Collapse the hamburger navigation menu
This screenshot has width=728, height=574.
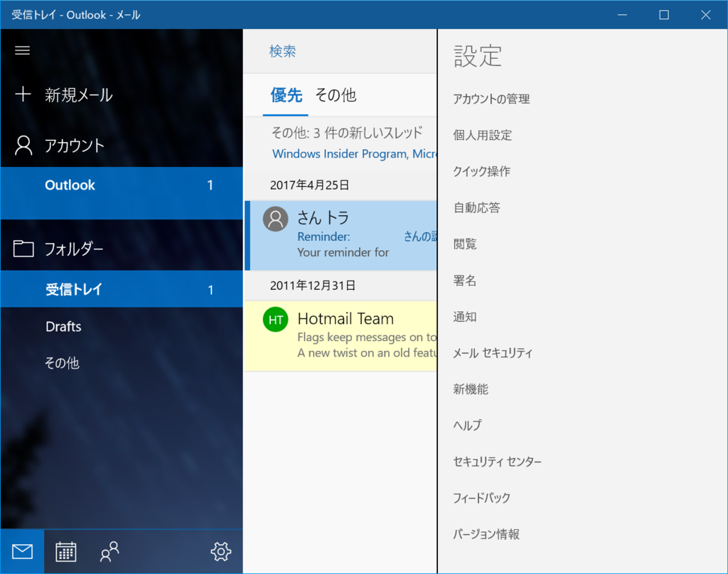pyautogui.click(x=22, y=50)
